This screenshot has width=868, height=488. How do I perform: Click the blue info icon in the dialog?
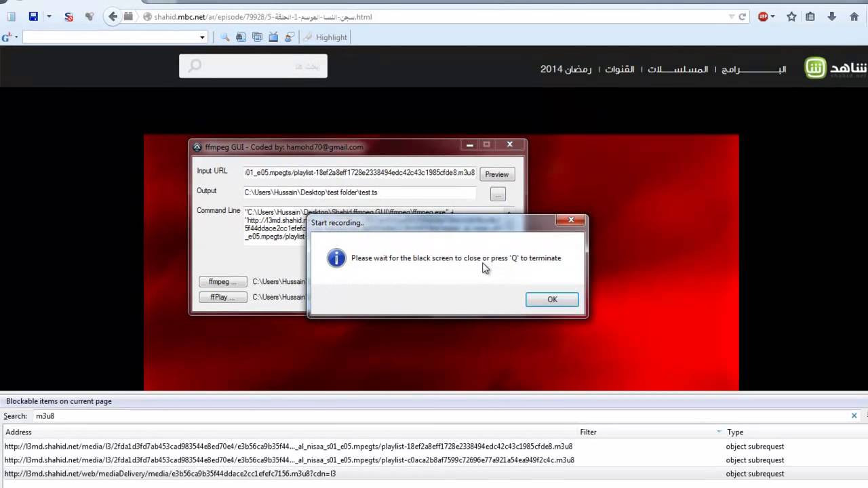[336, 258]
